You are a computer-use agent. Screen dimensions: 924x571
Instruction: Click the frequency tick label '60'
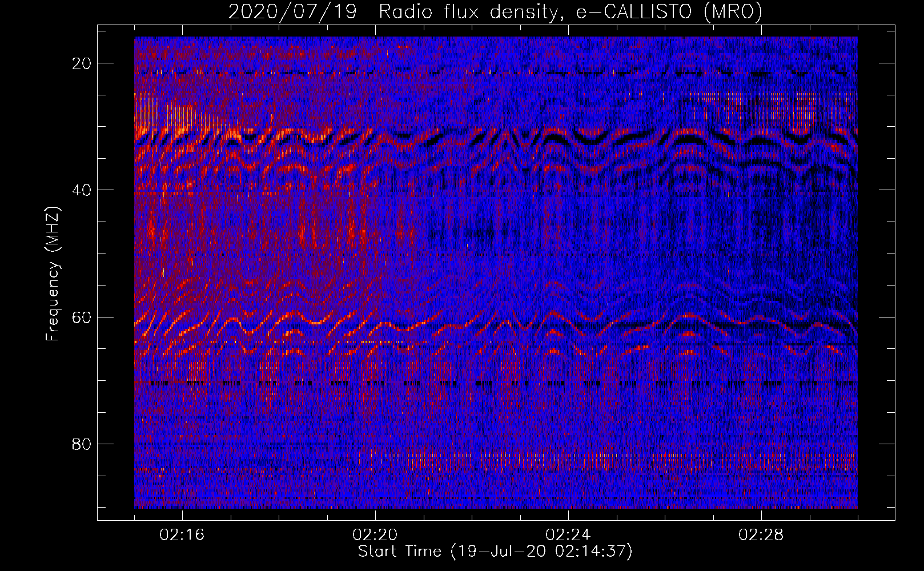tap(82, 317)
